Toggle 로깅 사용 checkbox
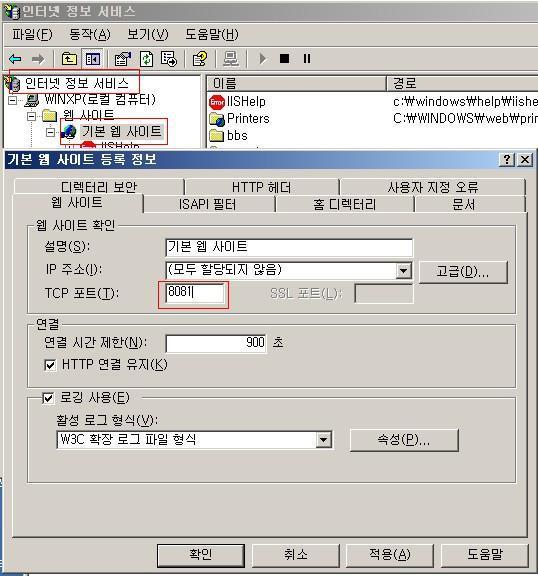This screenshot has width=538, height=576. (48, 398)
